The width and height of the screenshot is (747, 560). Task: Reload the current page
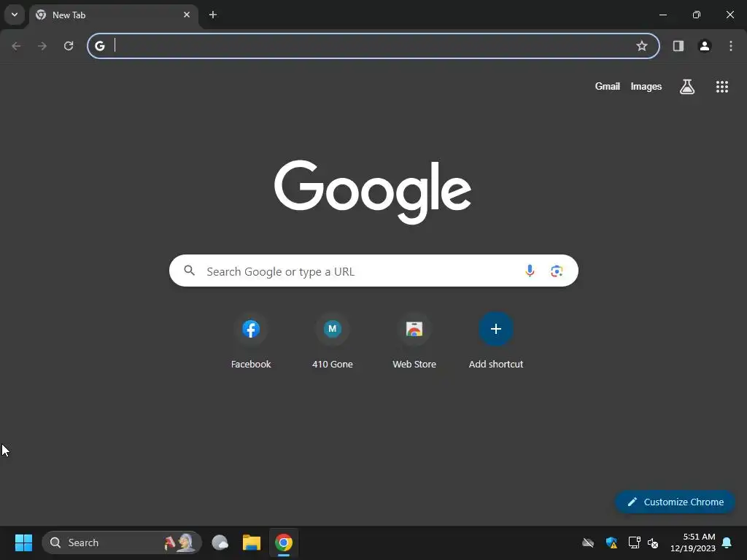[x=69, y=46]
